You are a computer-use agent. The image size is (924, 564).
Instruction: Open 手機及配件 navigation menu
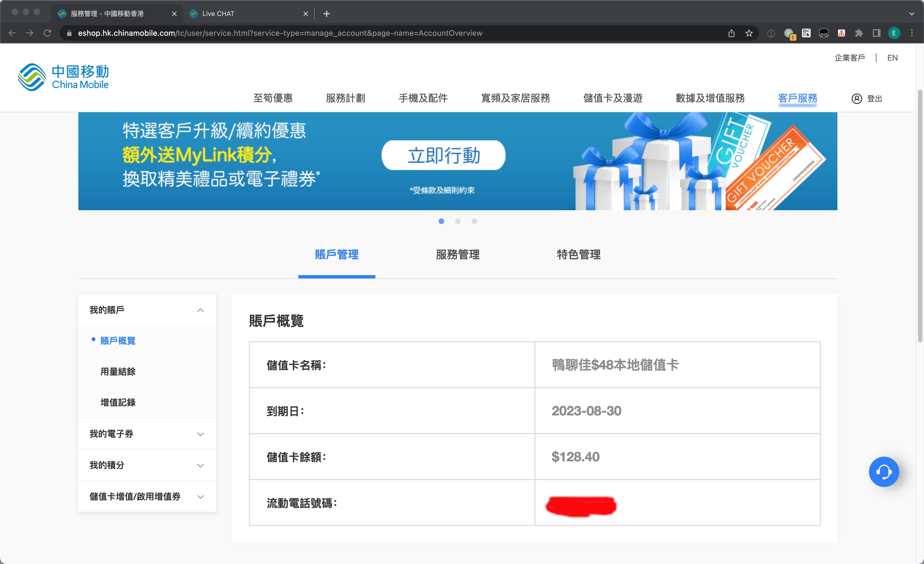click(x=423, y=98)
